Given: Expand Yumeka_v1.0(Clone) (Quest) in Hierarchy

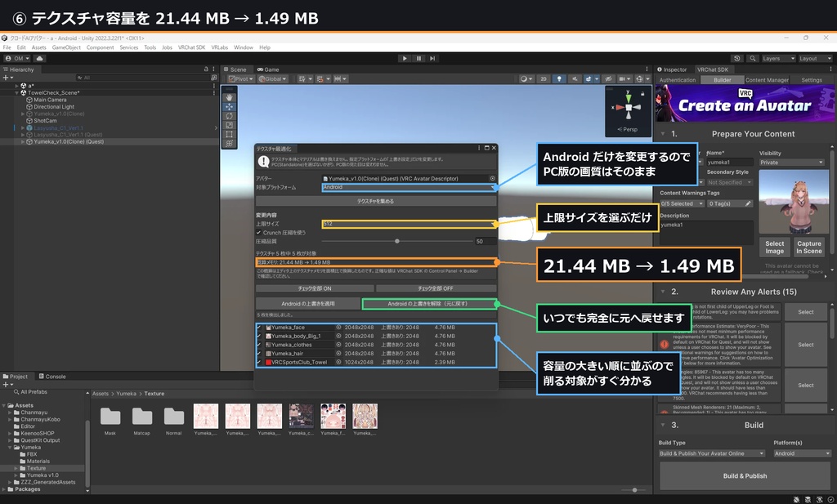Looking at the screenshot, I should tap(22, 141).
